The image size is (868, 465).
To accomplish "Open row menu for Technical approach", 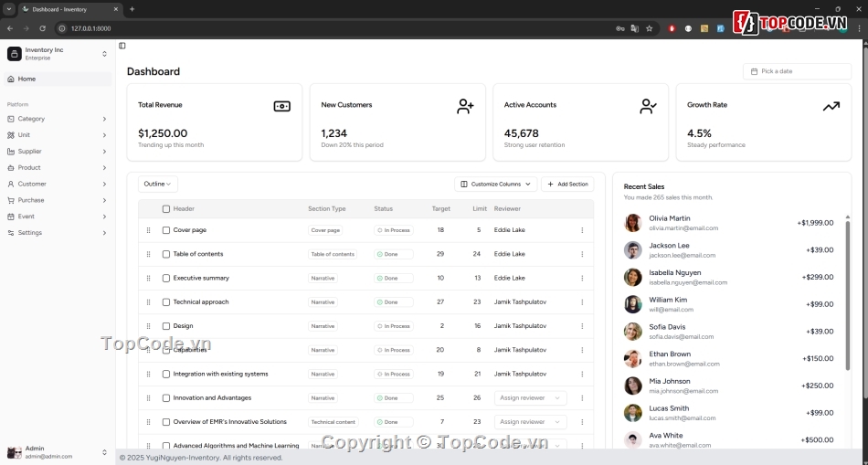I will click(582, 302).
